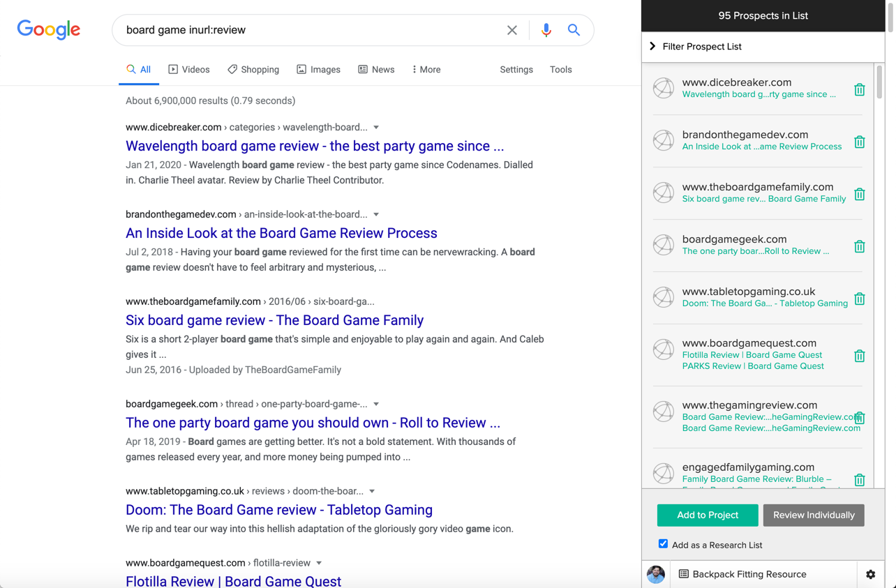Click the Add to Project button

coord(707,515)
